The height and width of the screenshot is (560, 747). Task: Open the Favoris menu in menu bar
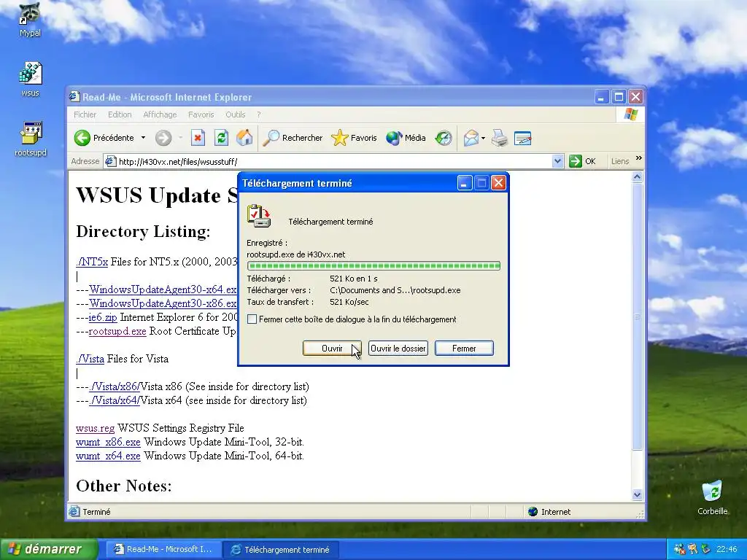coord(201,114)
